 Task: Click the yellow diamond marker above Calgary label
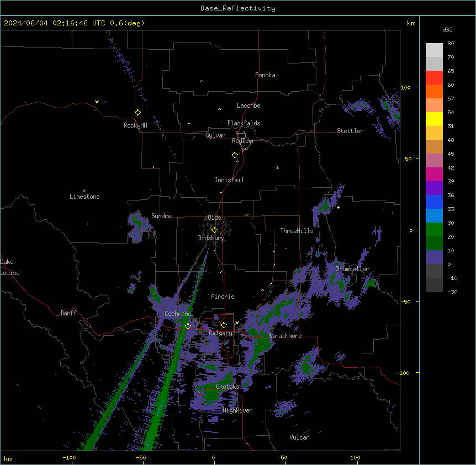click(224, 325)
